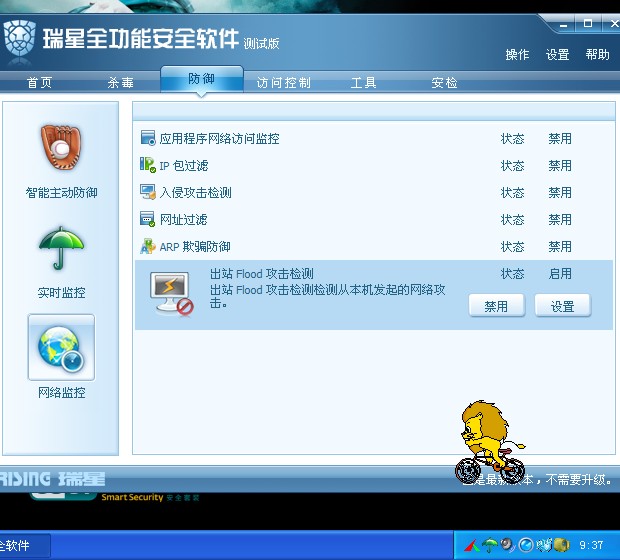Image resolution: width=620 pixels, height=560 pixels.
Task: Select the 网址过滤 row
Action: point(374,219)
